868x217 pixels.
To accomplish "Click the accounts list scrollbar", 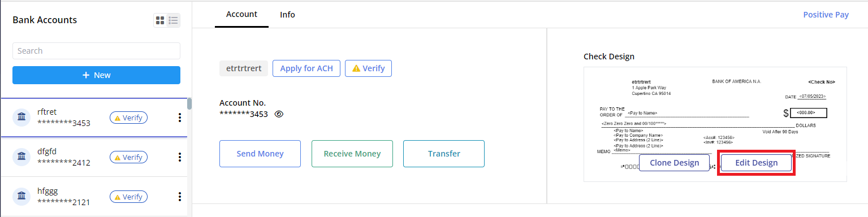I will (x=189, y=104).
